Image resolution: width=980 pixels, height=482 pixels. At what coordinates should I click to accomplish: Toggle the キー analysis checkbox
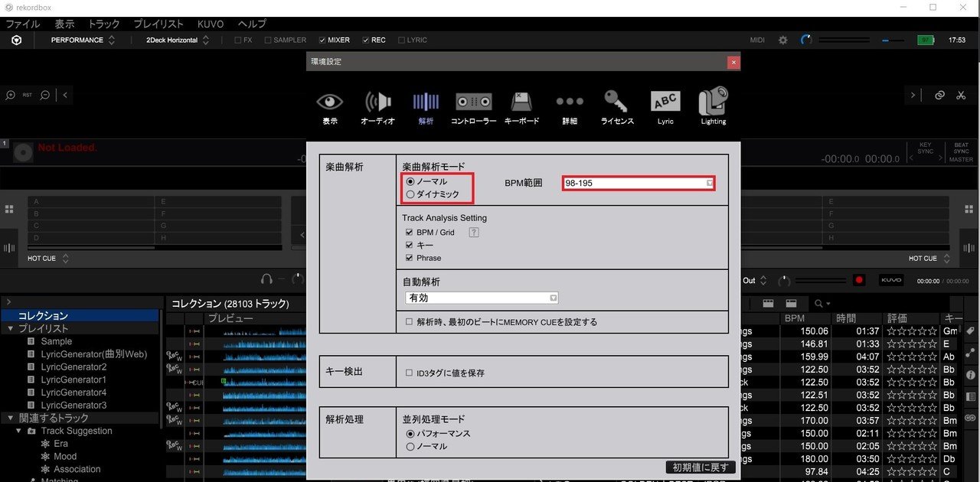410,245
